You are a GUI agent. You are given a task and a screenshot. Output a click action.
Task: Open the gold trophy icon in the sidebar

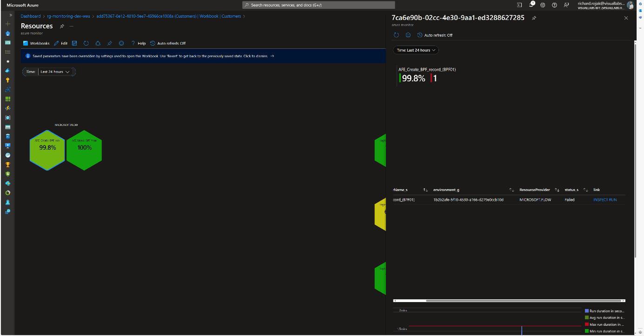(x=7, y=165)
